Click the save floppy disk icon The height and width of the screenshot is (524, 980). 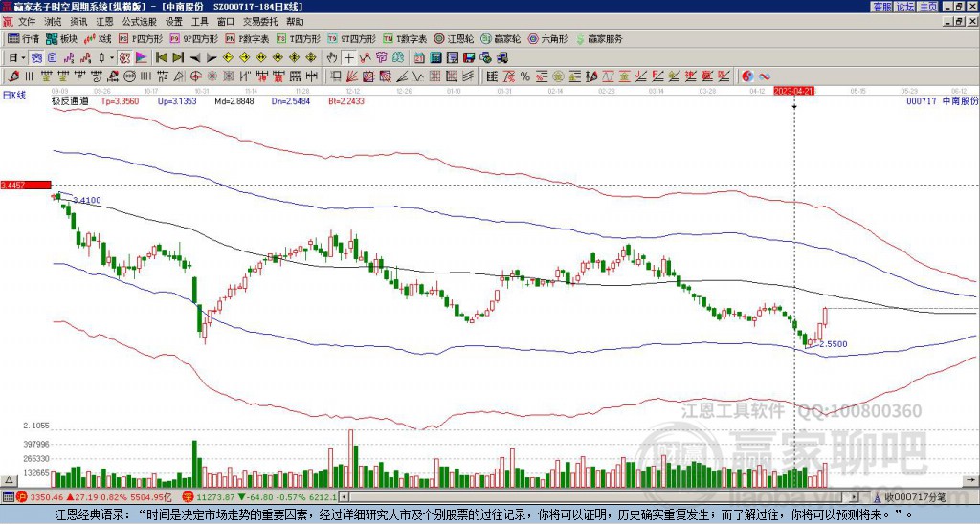click(x=469, y=58)
